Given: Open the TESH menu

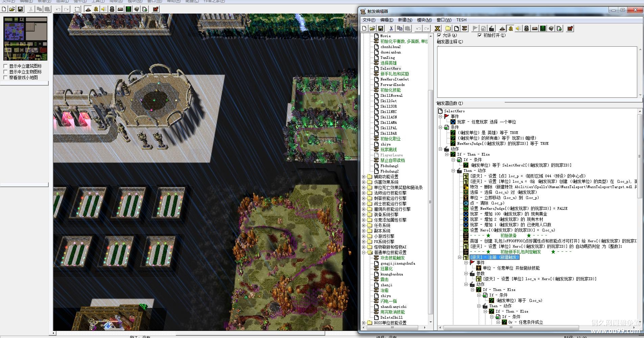Looking at the screenshot, I should (461, 20).
